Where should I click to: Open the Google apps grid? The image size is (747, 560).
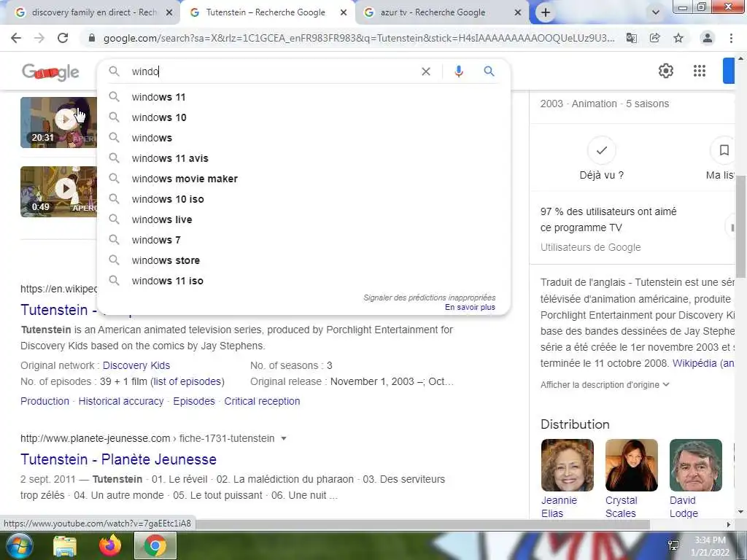tap(700, 71)
